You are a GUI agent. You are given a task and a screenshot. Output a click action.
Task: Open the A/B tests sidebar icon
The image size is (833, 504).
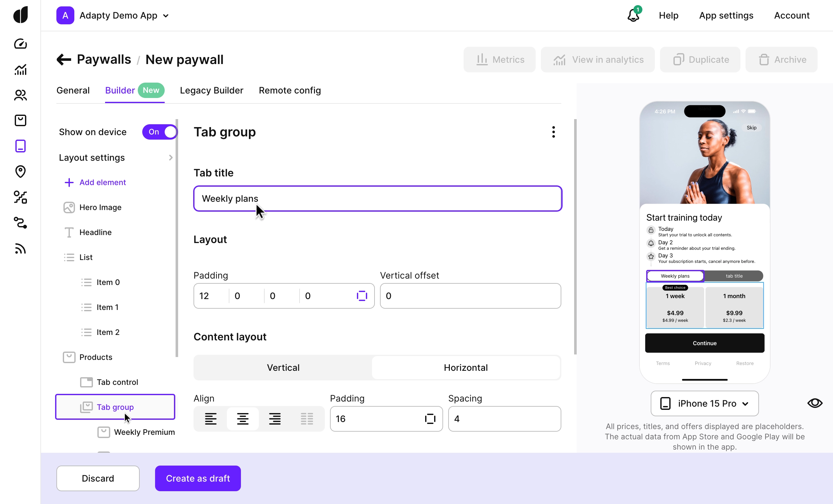(20, 197)
